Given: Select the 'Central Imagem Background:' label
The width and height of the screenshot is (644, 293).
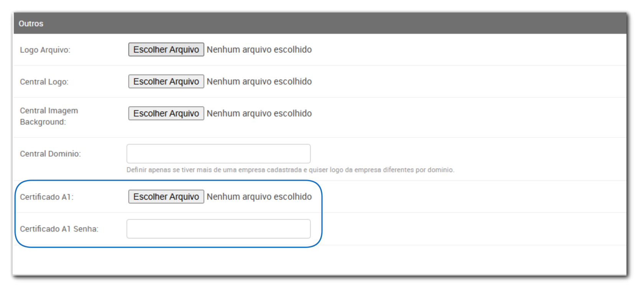Looking at the screenshot, I should pos(49,116).
